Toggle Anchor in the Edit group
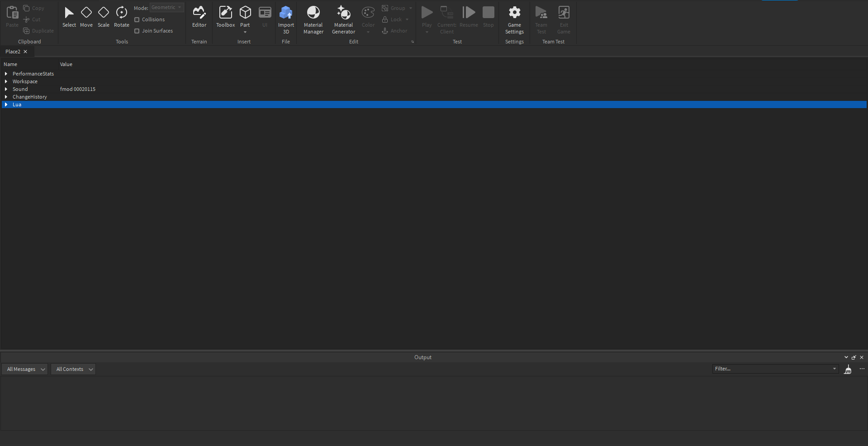The width and height of the screenshot is (868, 446). click(x=394, y=31)
